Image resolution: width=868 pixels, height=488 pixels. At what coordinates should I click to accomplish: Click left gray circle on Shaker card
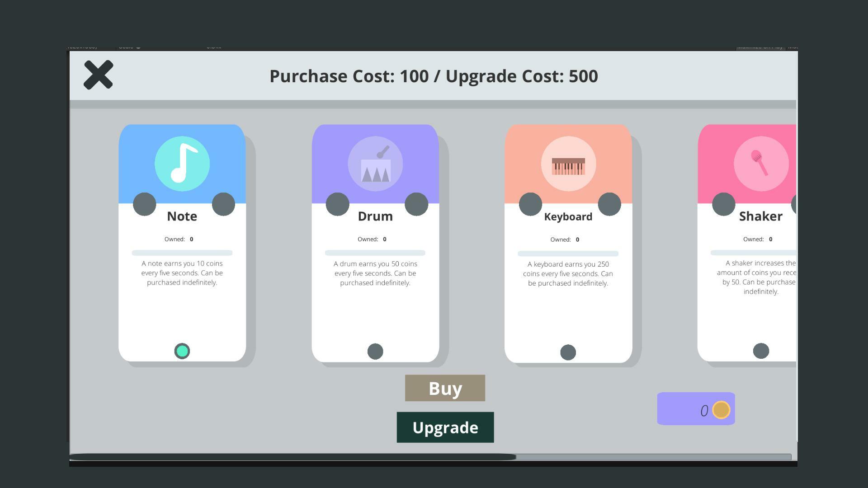pyautogui.click(x=723, y=204)
